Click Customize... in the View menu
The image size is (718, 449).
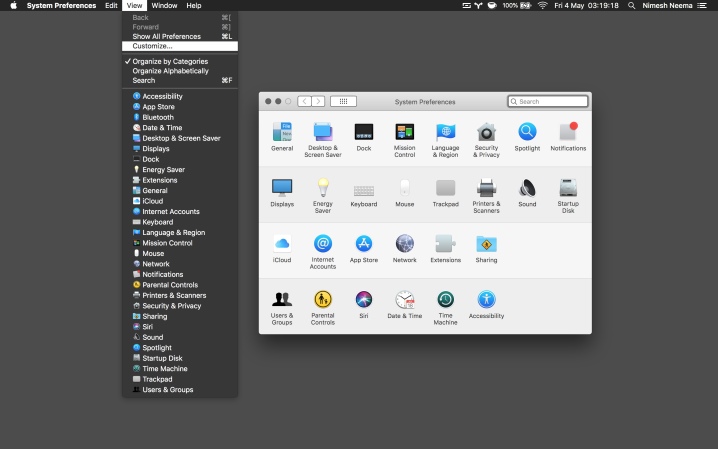(180, 46)
